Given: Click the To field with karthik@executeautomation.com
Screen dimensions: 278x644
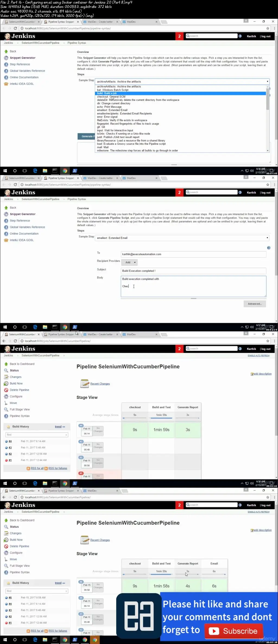Looking at the screenshot, I should (x=193, y=254).
